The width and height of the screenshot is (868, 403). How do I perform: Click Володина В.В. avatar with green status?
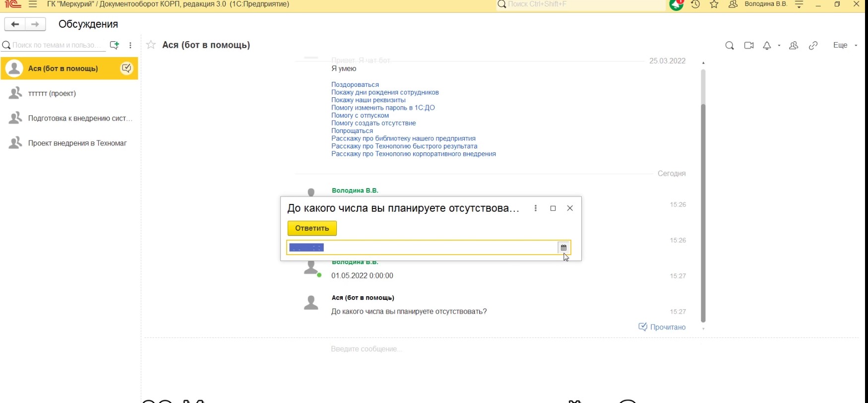click(311, 268)
